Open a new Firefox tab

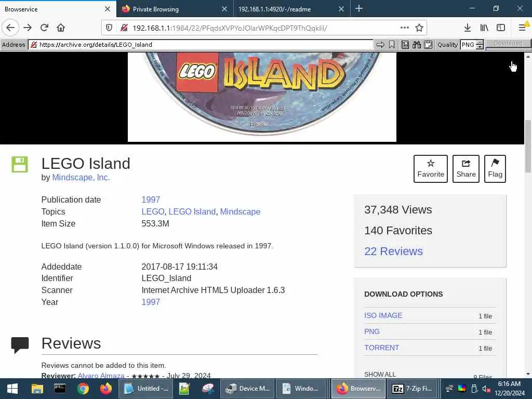click(359, 9)
